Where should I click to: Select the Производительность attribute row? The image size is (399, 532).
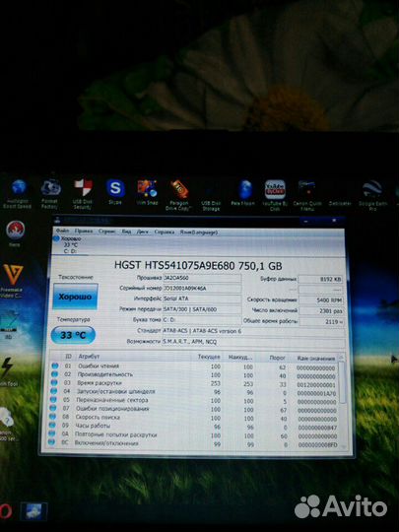point(194,375)
